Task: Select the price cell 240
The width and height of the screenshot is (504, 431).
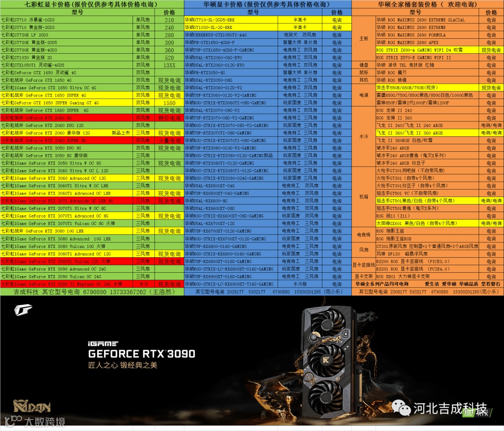Action: pos(169,28)
